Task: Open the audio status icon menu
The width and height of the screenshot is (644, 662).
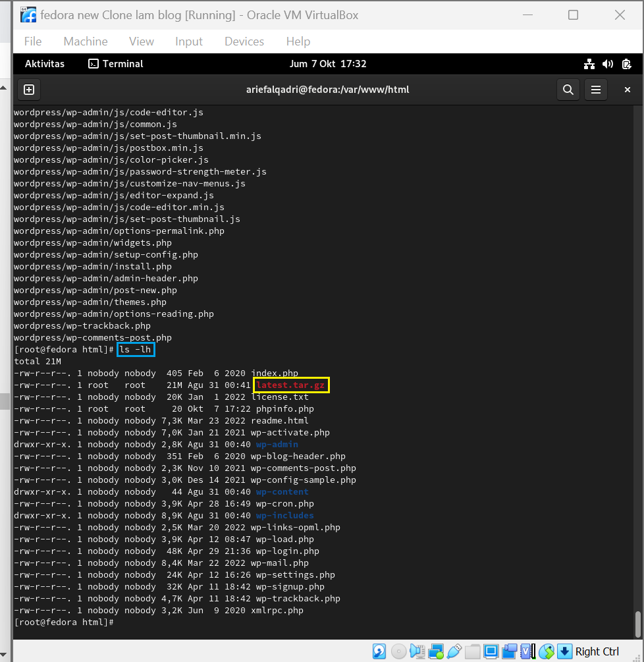Action: point(417,651)
